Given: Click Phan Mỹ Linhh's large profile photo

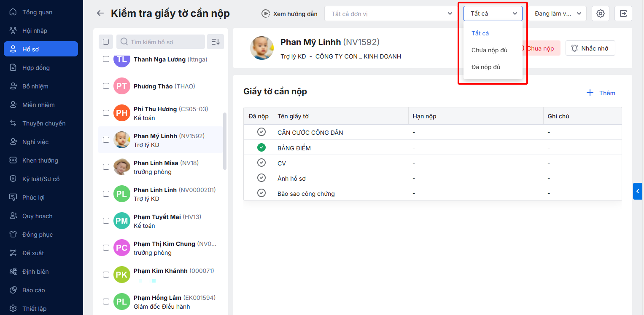Looking at the screenshot, I should tap(262, 48).
